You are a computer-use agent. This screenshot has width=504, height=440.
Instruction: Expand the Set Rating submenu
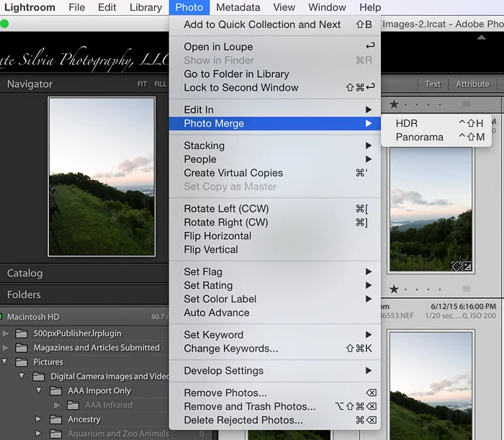[275, 285]
